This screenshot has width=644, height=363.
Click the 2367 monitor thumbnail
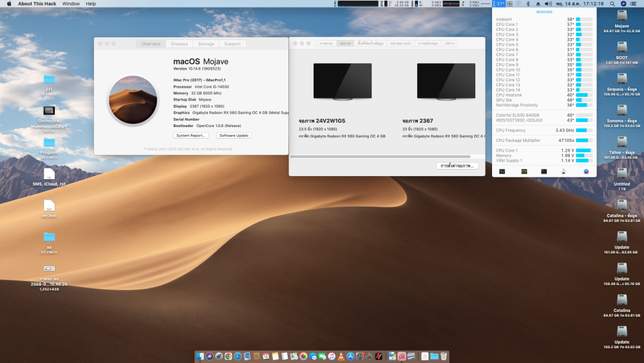click(446, 81)
